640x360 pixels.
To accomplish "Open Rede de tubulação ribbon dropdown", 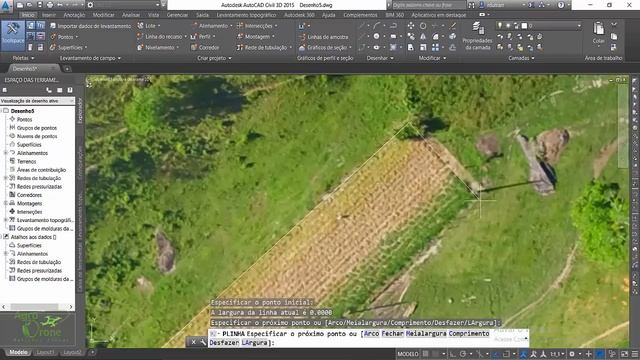I will [264, 47].
